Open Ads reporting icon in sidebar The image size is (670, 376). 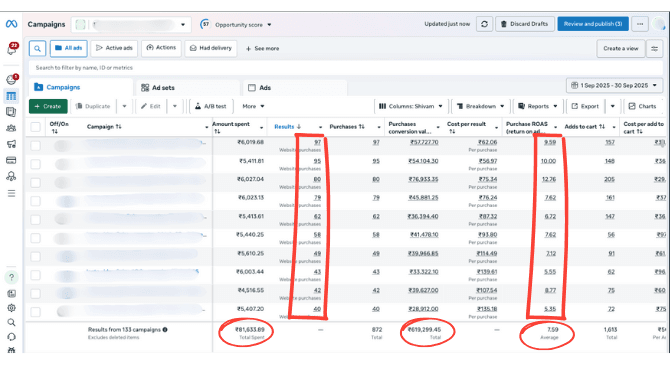pos(11,112)
